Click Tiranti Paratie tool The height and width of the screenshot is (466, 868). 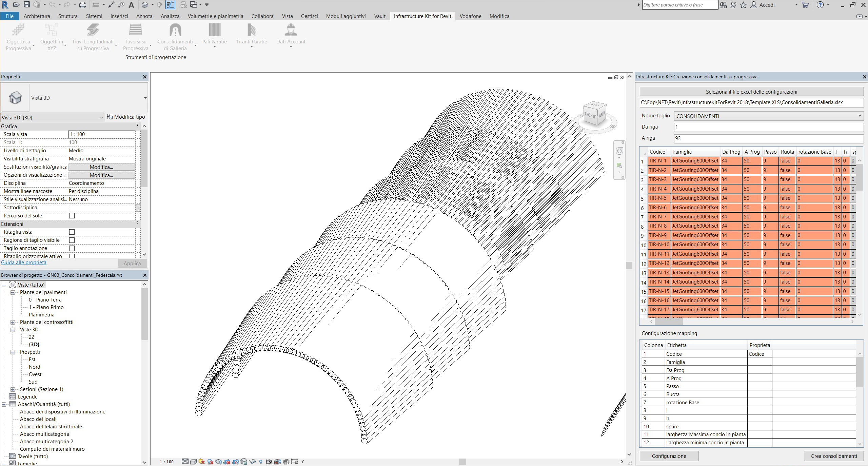tap(252, 35)
